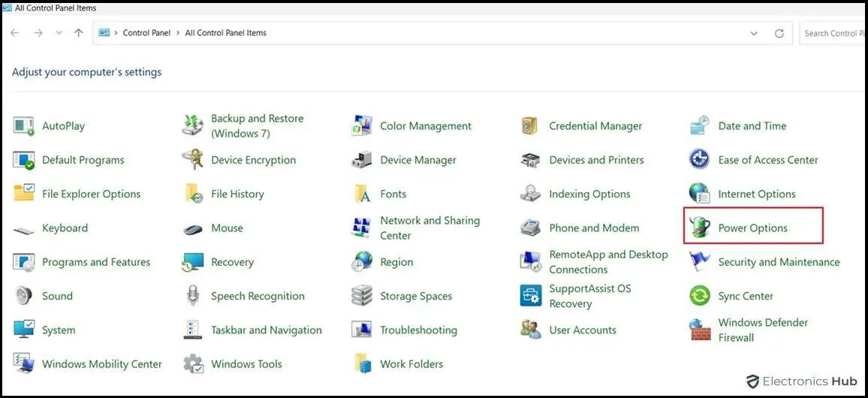Open the Credential Manager link
Screen dimensions: 868x398
pos(595,126)
